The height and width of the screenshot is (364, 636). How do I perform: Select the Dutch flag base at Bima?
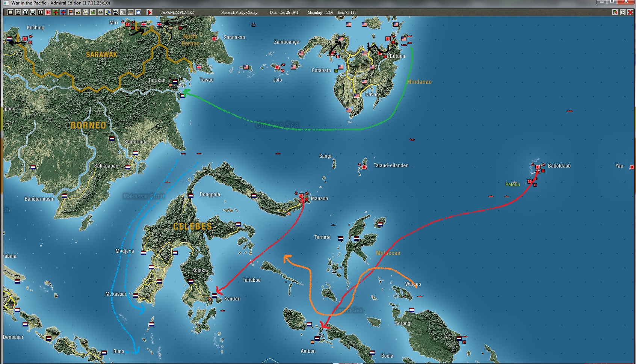pyautogui.click(x=104, y=353)
